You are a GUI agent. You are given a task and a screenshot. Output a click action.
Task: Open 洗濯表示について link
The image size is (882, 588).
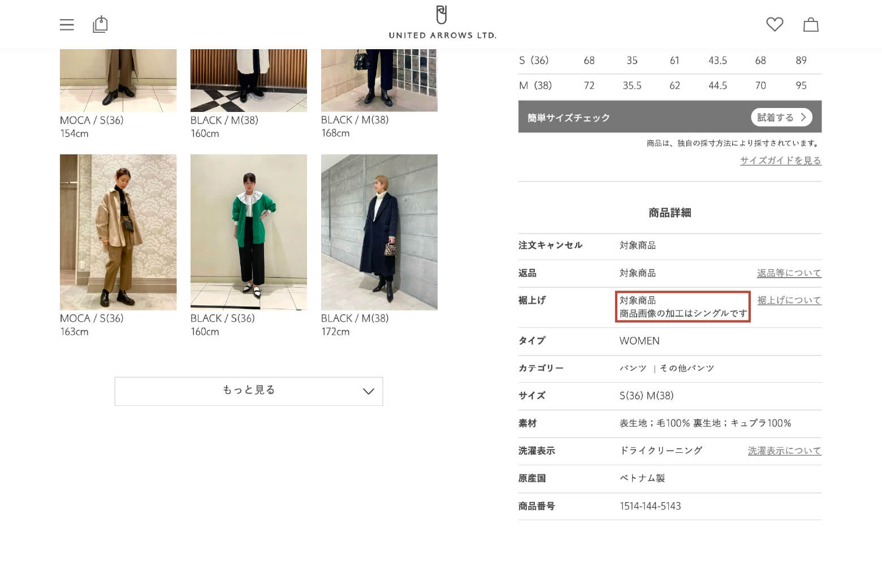click(x=784, y=451)
